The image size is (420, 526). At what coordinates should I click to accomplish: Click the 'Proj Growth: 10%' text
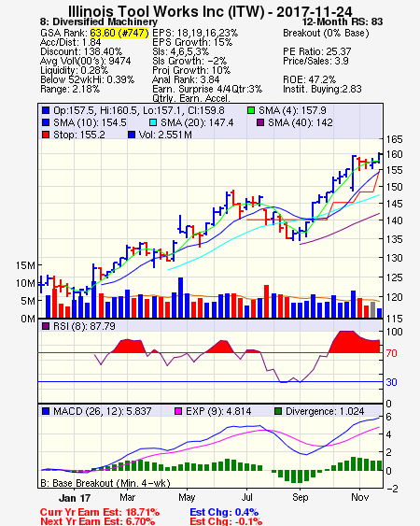point(191,70)
